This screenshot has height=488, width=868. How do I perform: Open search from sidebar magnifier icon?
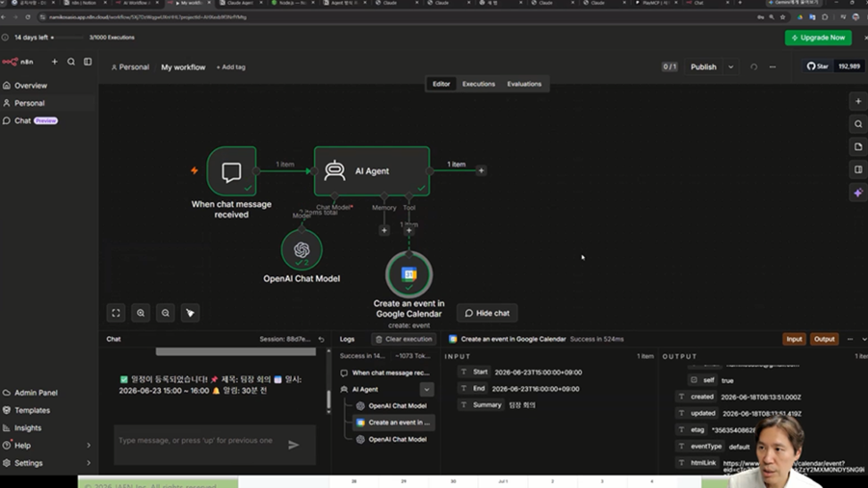[71, 62]
